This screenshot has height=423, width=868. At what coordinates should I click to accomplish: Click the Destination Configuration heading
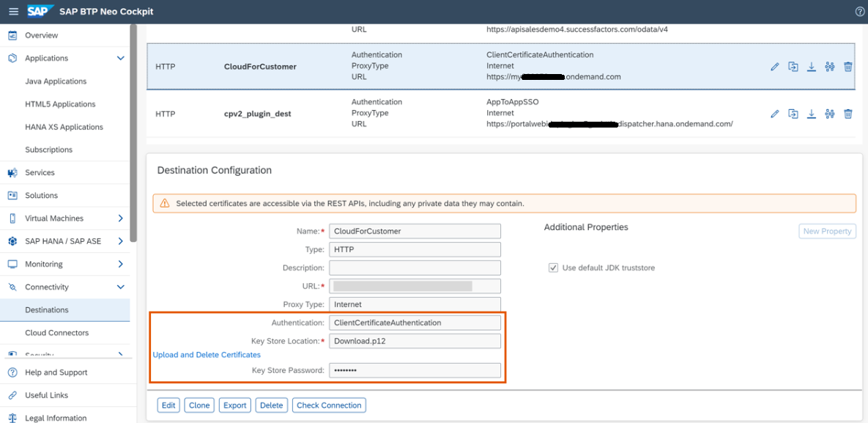(214, 170)
